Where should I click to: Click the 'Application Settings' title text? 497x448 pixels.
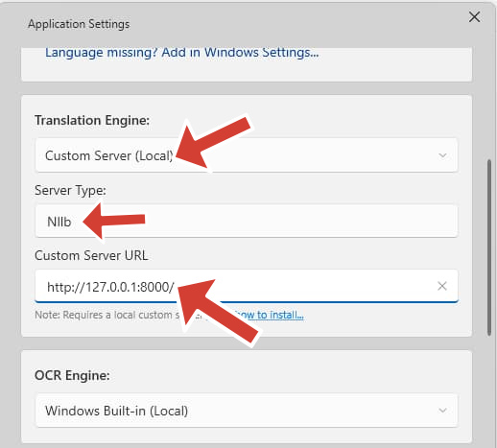tap(79, 24)
